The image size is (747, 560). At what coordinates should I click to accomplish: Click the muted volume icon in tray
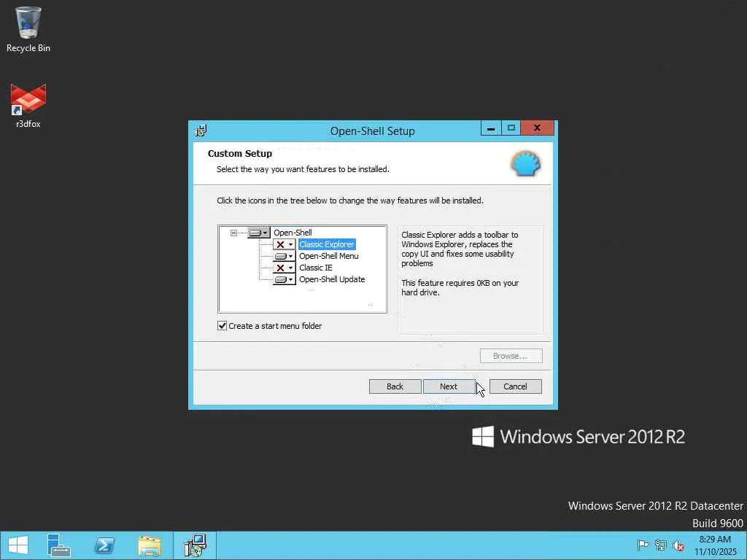[x=678, y=545]
